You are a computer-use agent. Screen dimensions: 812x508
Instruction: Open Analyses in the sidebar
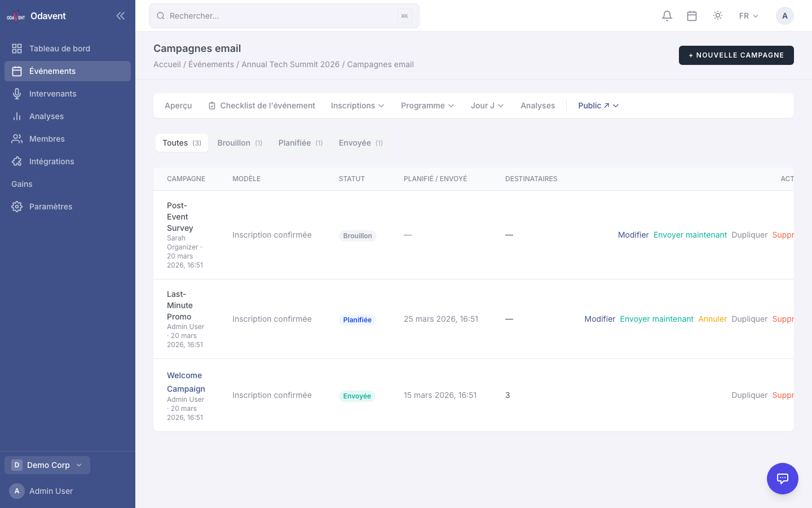point(68,116)
